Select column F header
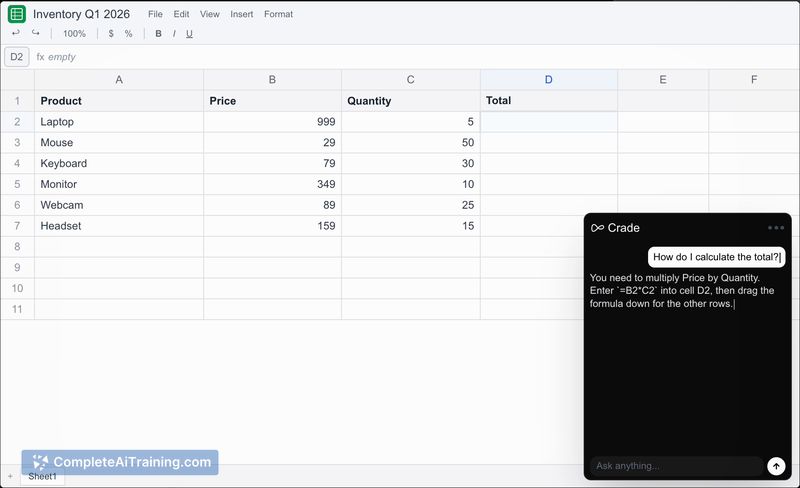This screenshot has height=488, width=800. pos(754,80)
